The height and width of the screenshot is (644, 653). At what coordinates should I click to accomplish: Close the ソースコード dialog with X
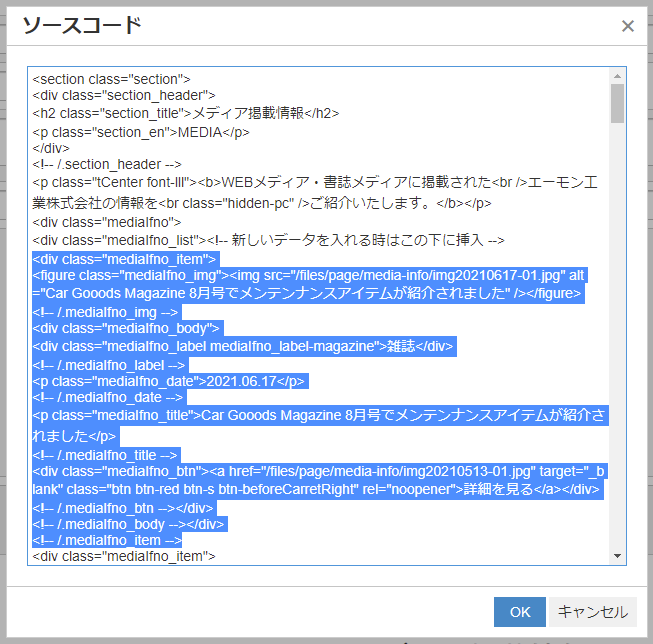pos(628,26)
